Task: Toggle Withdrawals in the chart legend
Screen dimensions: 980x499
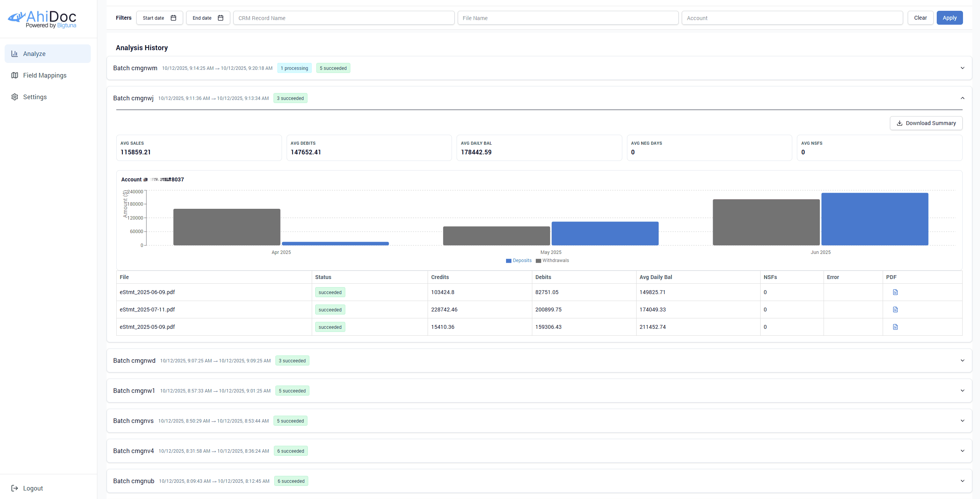Action: pos(552,260)
